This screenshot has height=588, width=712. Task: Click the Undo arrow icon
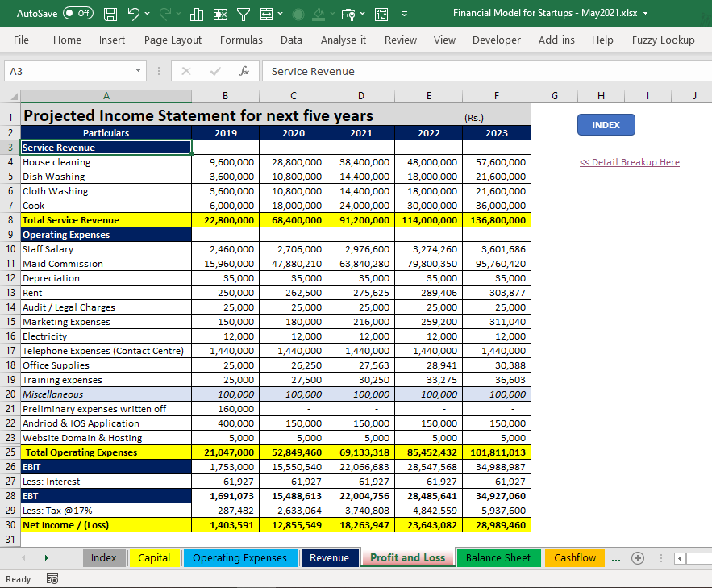pyautogui.click(x=134, y=14)
